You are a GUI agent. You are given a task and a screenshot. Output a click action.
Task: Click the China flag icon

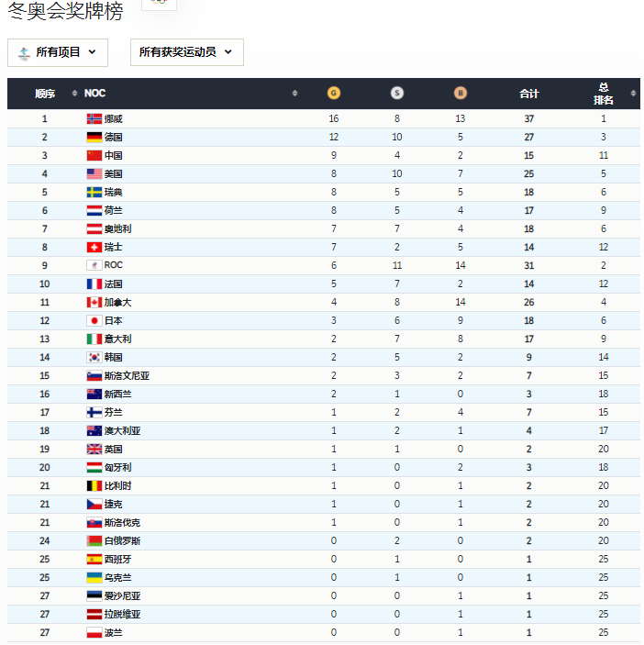tap(94, 155)
